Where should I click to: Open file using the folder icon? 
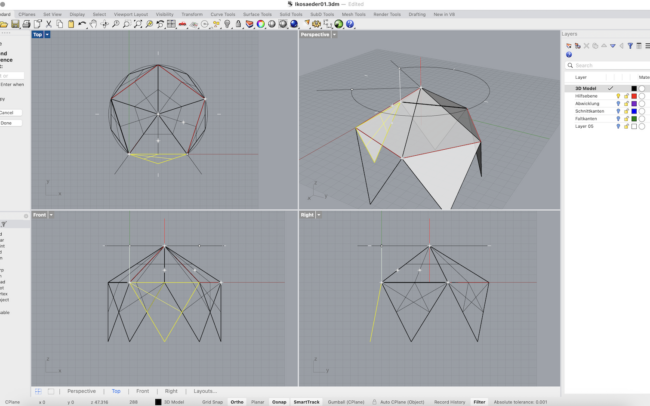4,24
